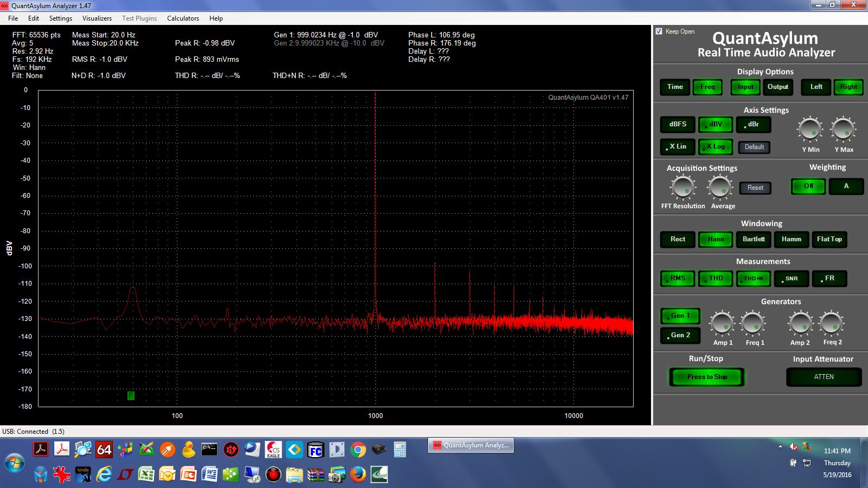Show hidden system tray icons arrow
The height and width of the screenshot is (488, 868).
(x=780, y=447)
